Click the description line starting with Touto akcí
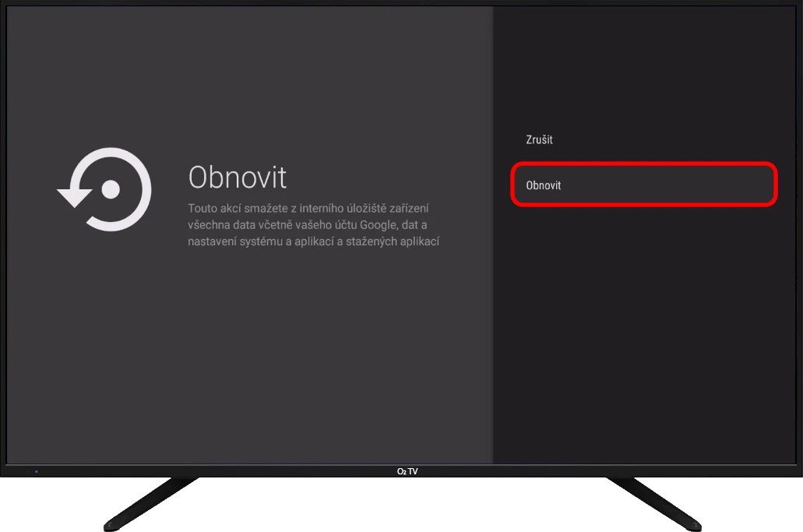The width and height of the screenshot is (803, 532). click(308, 209)
